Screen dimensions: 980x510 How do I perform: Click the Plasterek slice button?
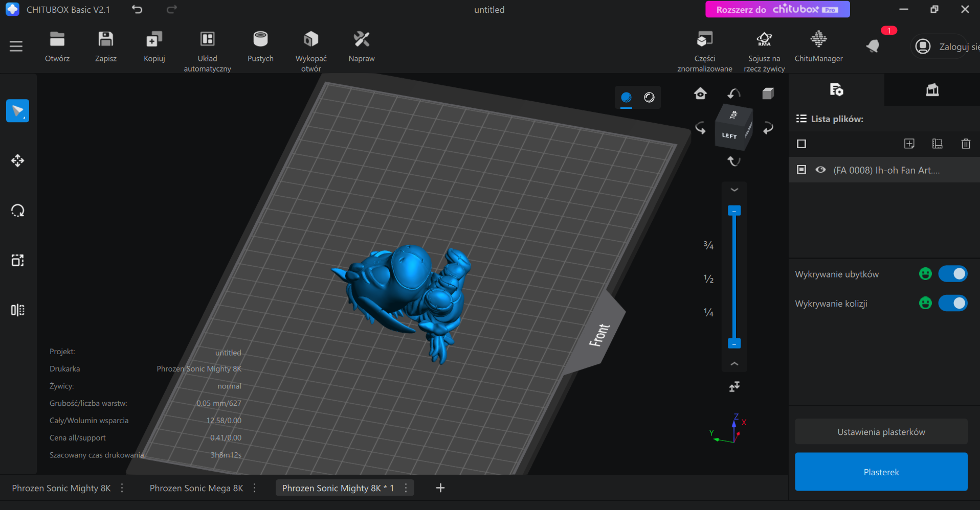(x=881, y=472)
